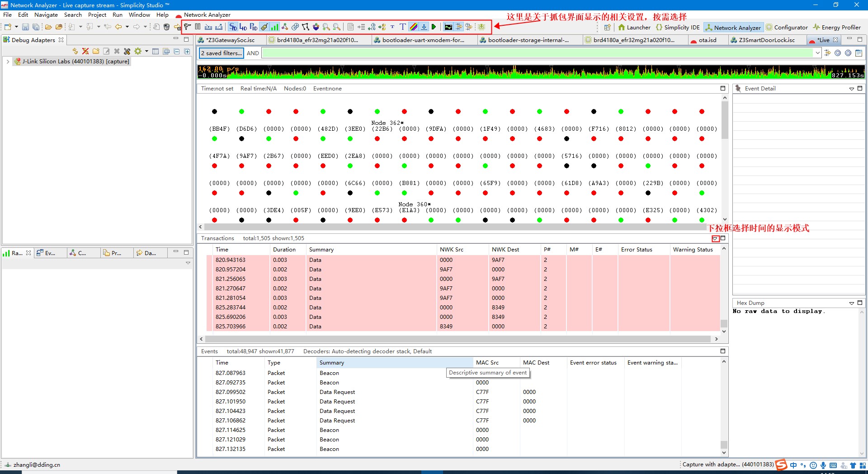
Task: Select the zoom-in magnifier tool
Action: tap(326, 27)
